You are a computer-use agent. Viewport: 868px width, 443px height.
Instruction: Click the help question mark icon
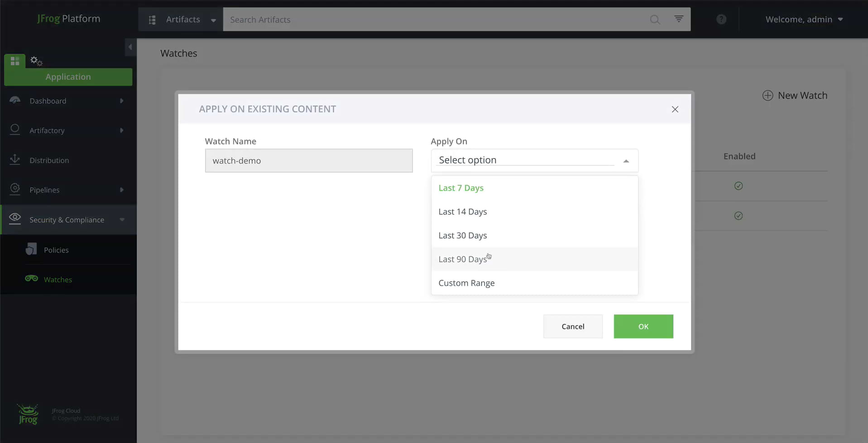click(720, 19)
